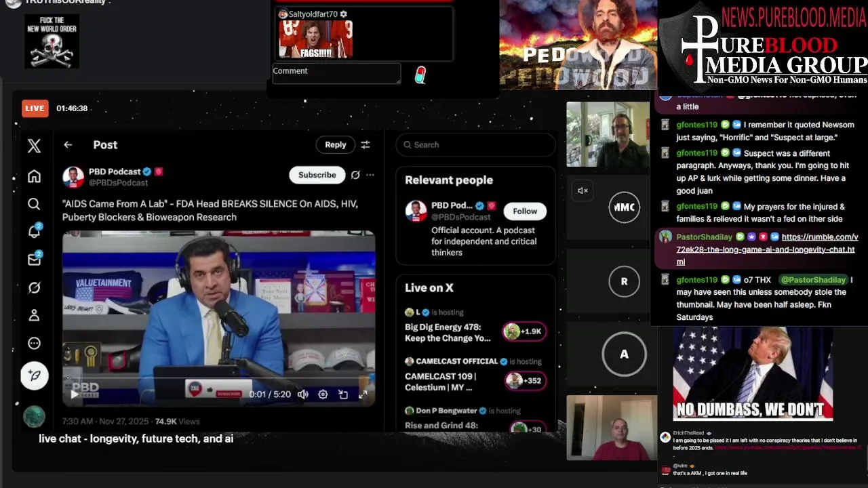The height and width of the screenshot is (488, 868).
Task: Click PastorShadilay username in chat
Action: 704,237
